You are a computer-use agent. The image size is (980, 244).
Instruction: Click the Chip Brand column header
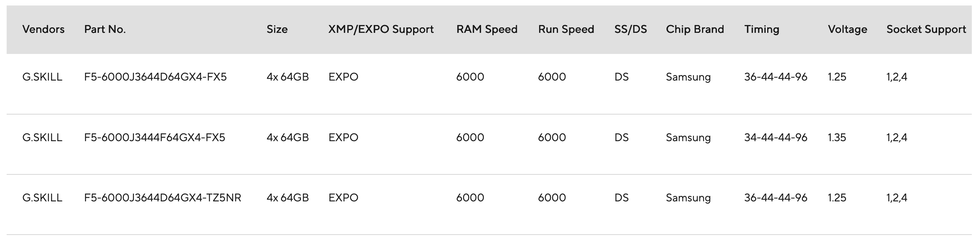(695, 29)
